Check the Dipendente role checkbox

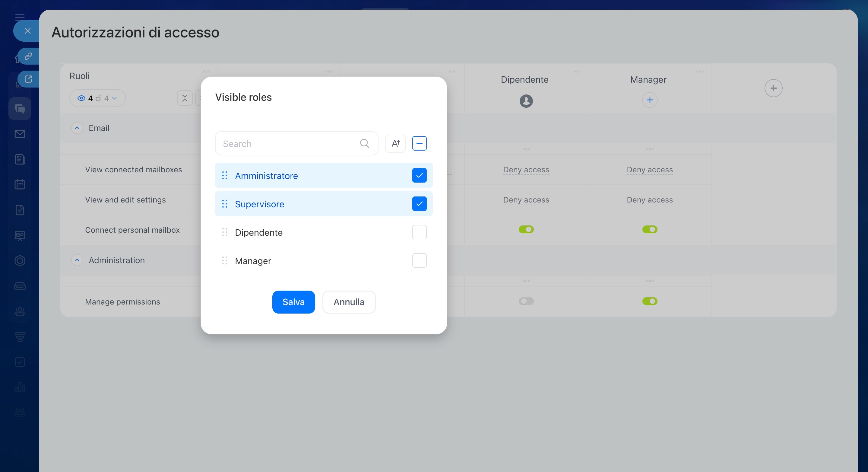click(x=419, y=232)
